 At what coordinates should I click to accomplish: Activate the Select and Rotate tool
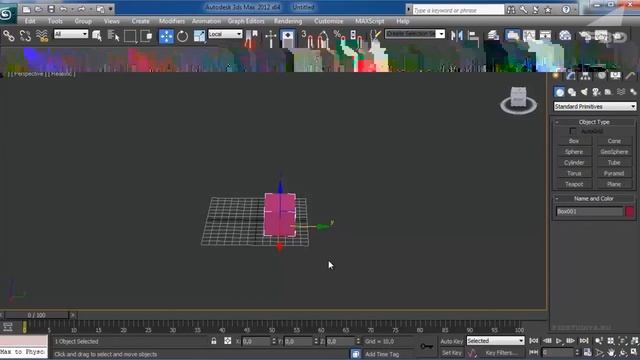[x=182, y=36]
